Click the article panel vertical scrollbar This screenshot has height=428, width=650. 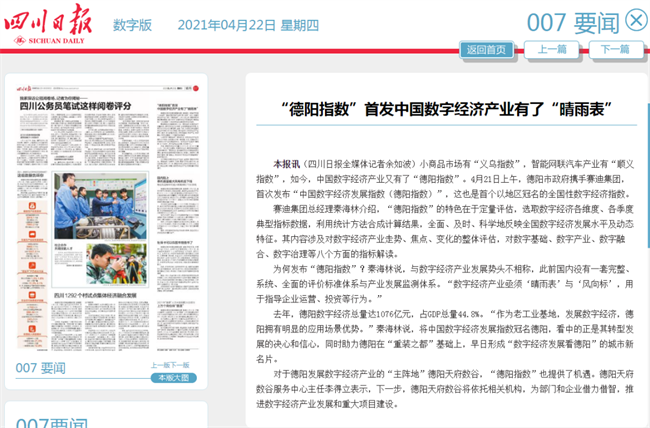tap(648, 174)
